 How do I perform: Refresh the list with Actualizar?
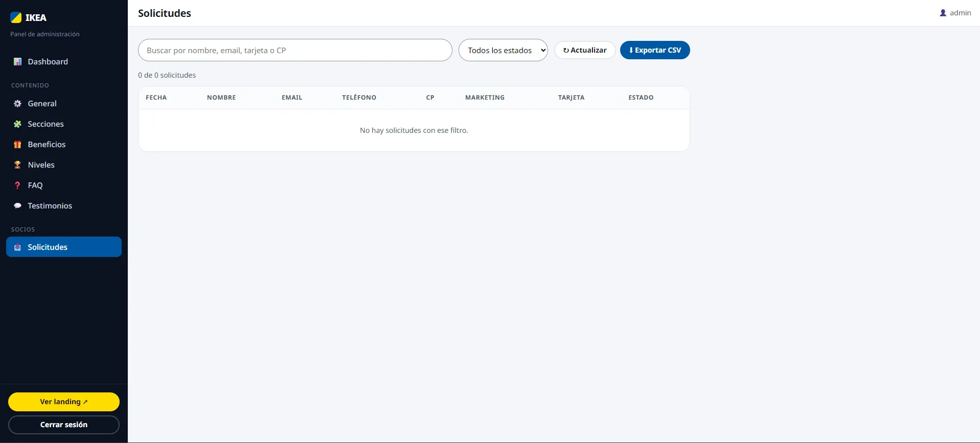585,50
